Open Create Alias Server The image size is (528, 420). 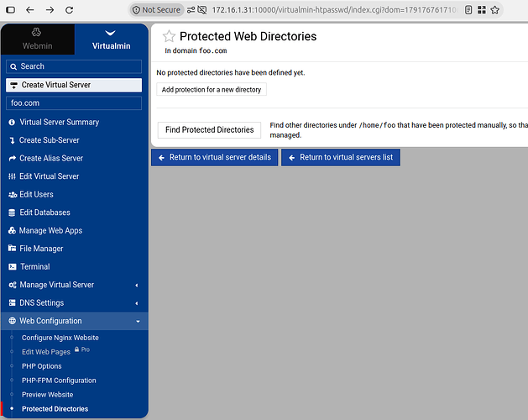pos(51,158)
